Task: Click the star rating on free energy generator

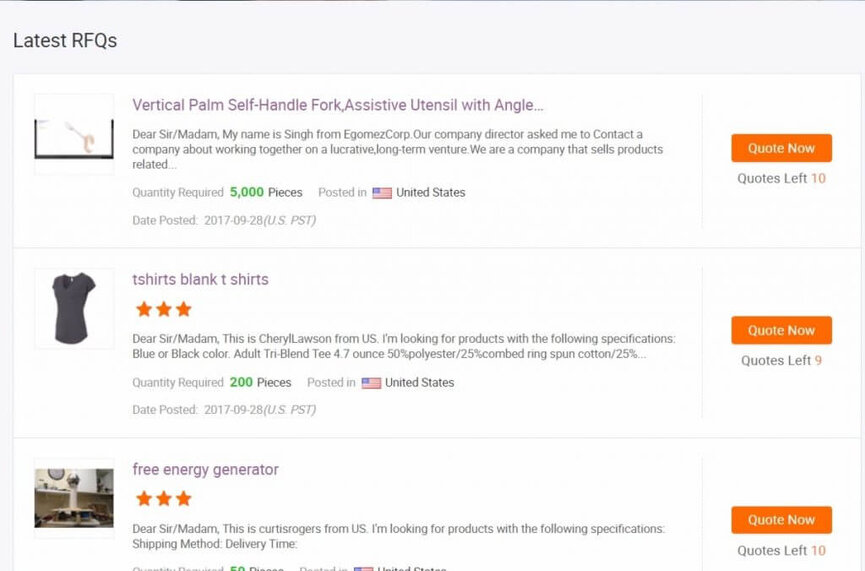Action: 163,498
